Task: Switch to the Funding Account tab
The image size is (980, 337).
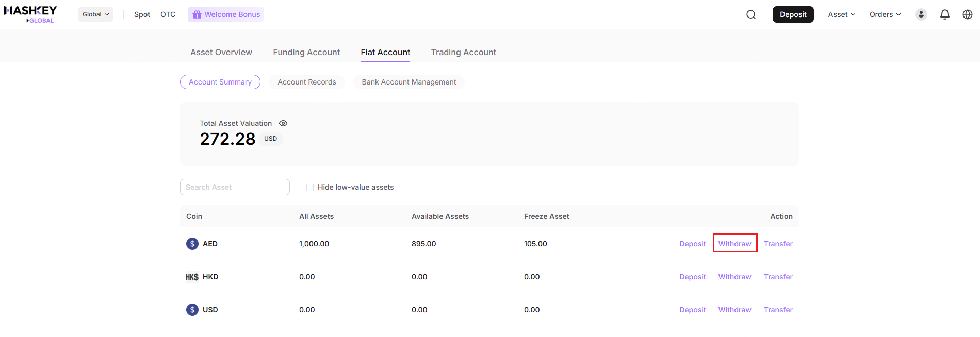Action: click(306, 52)
